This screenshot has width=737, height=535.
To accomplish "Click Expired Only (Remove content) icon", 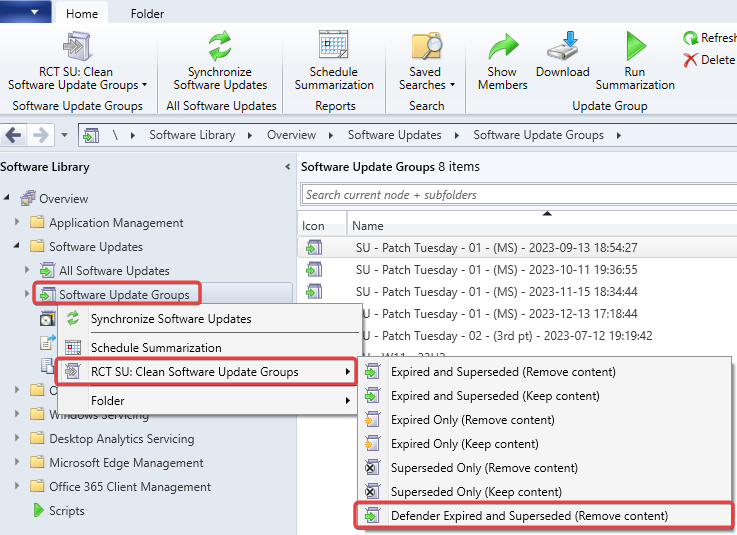I will 372,419.
